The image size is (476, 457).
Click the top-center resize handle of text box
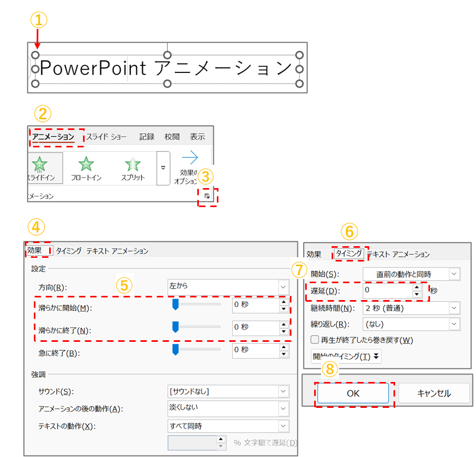[167, 55]
